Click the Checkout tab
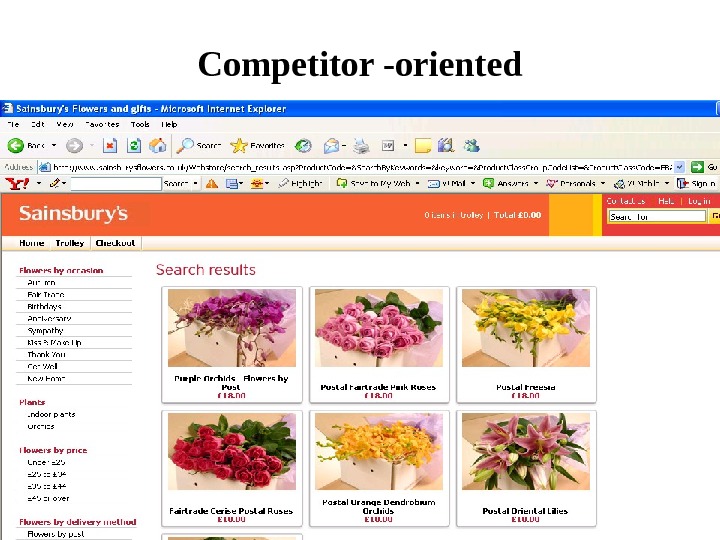This screenshot has width=720, height=540. pos(115,243)
